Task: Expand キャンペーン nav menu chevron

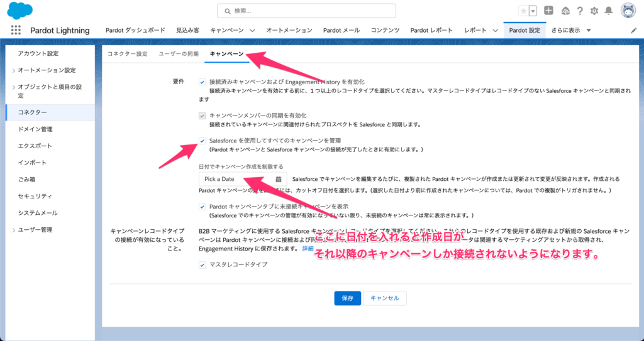Action: pyautogui.click(x=252, y=30)
